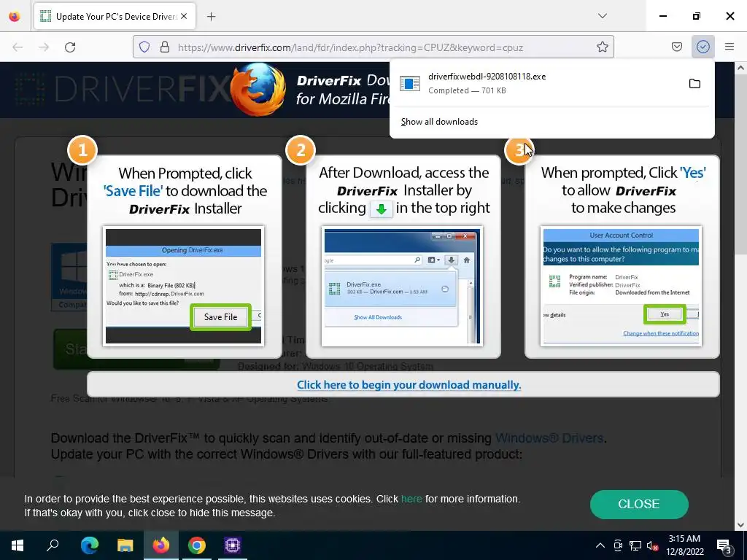Follow the Windows® Drivers link

coord(549,438)
